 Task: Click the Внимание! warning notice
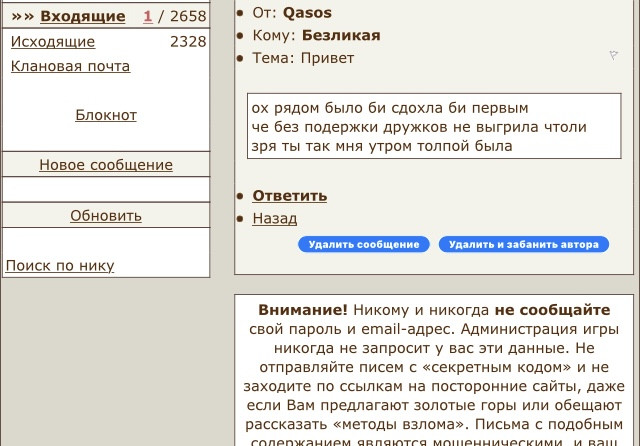coord(303,310)
